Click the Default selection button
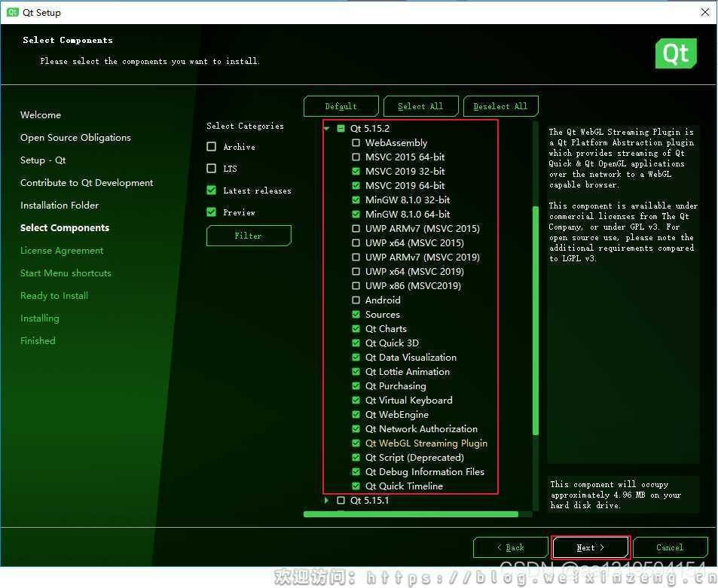718x588 pixels. tap(341, 106)
